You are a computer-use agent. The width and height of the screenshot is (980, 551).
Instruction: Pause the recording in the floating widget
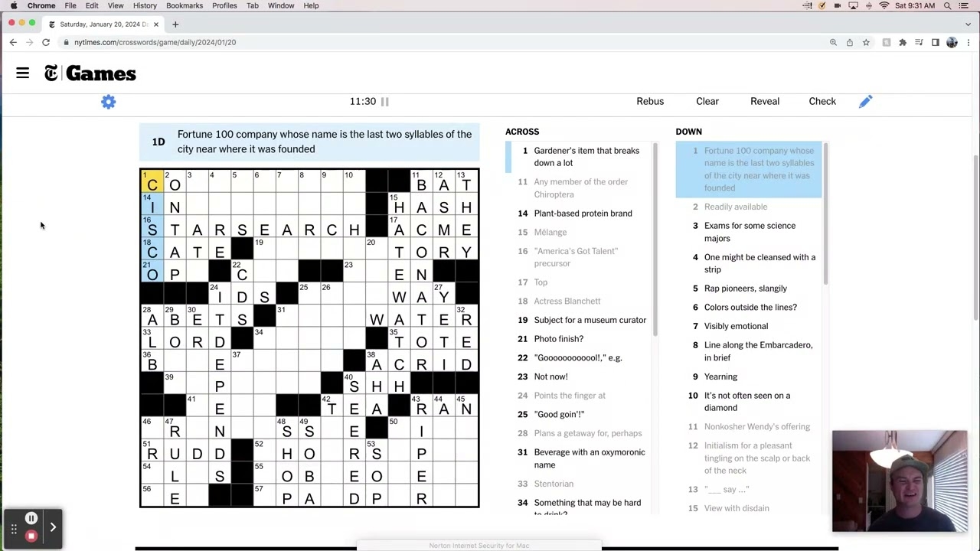pos(31,519)
